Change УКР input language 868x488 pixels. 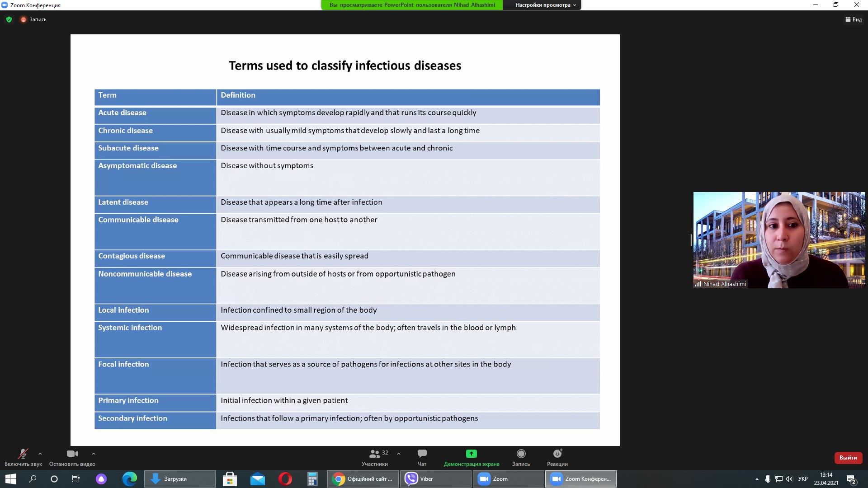click(x=803, y=479)
